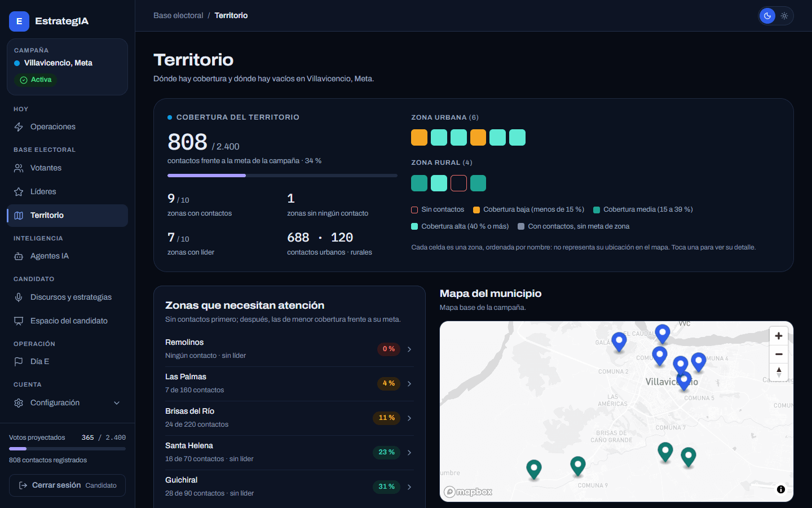Click the microphone icon for Discursos y estrategias
Screen dimensions: 812x508
coord(19,297)
